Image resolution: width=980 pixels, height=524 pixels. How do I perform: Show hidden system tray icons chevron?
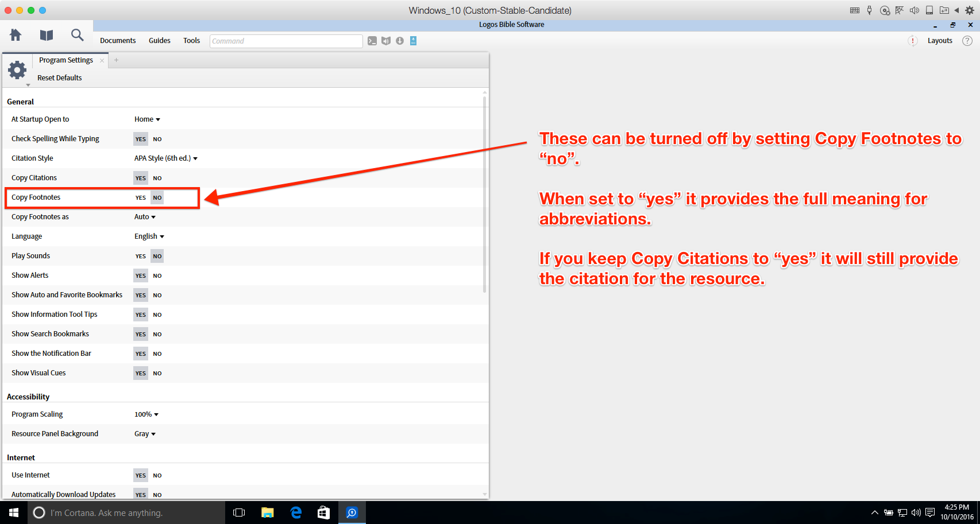point(874,513)
